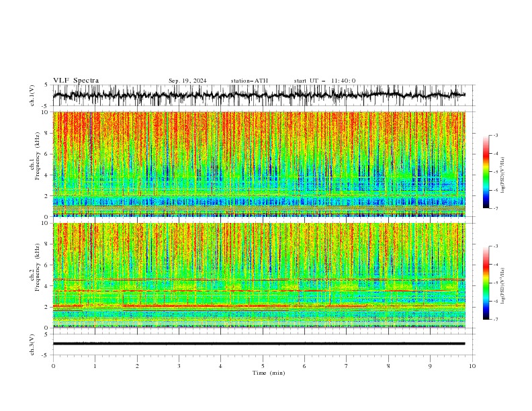Image resolution: width=532 pixels, height=411 pixels.
Task: Click the "2" kHz tick of ch.1 spectrogram
Action: pyautogui.click(x=48, y=195)
